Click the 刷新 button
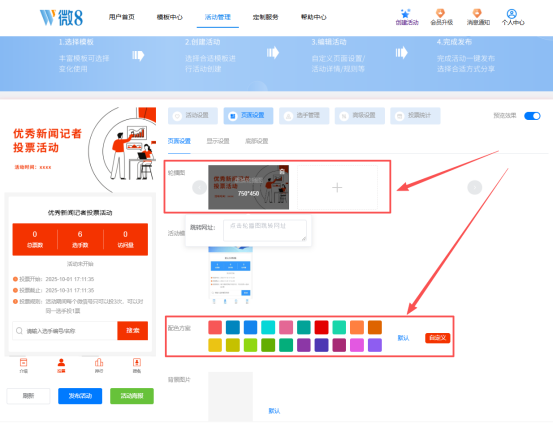Viewport: 553px width, 424px height. [x=29, y=396]
